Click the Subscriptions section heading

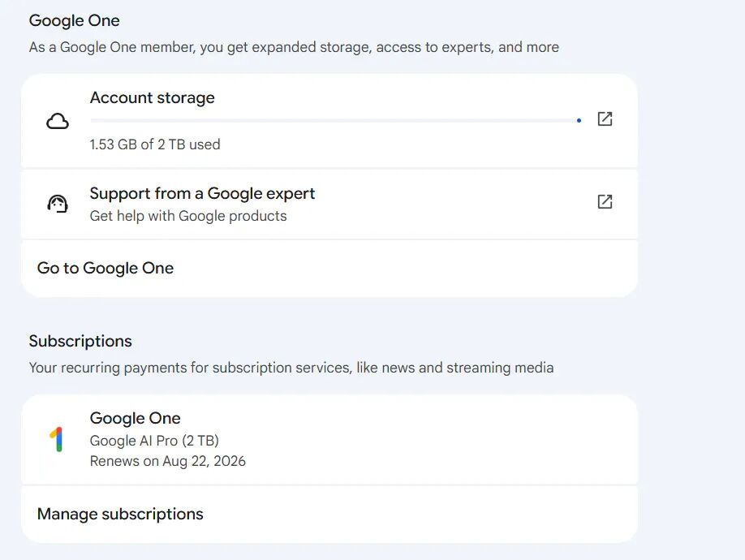click(x=80, y=341)
